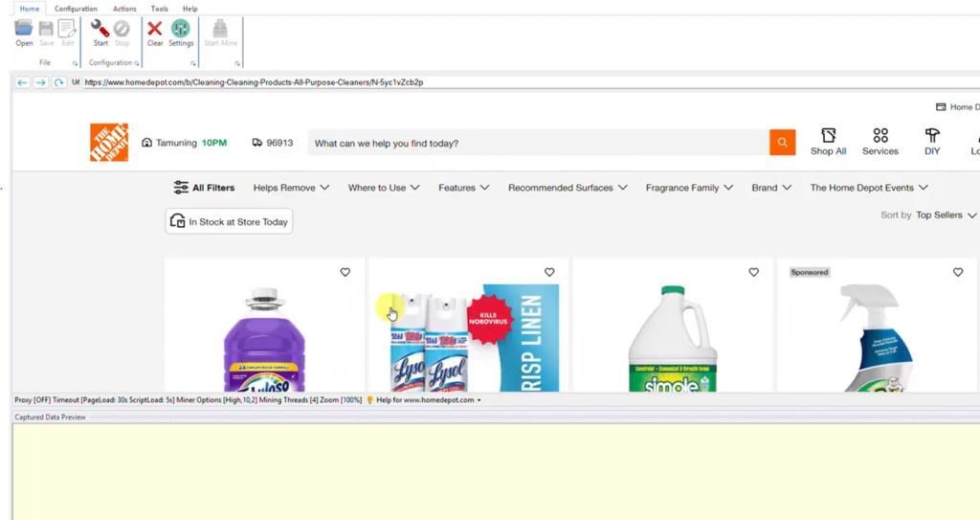This screenshot has width=980, height=520.
Task: Favorite the Simple Green product heart
Action: tap(754, 272)
